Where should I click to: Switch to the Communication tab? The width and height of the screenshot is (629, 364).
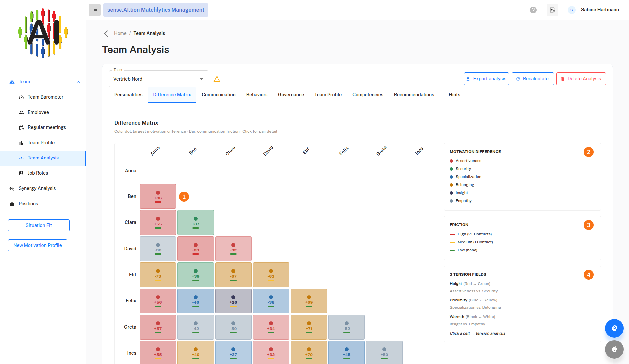tap(218, 95)
